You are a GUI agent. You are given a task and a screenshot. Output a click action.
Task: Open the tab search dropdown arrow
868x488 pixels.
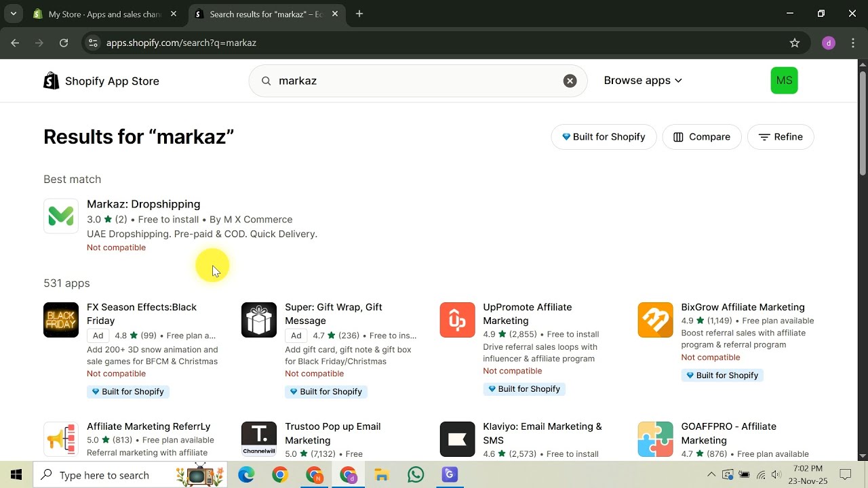(13, 14)
